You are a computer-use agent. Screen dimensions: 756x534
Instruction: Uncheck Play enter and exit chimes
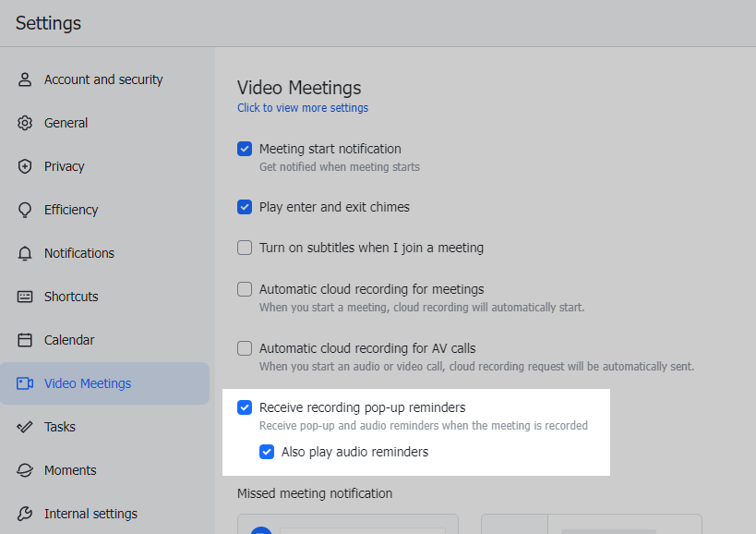point(245,207)
